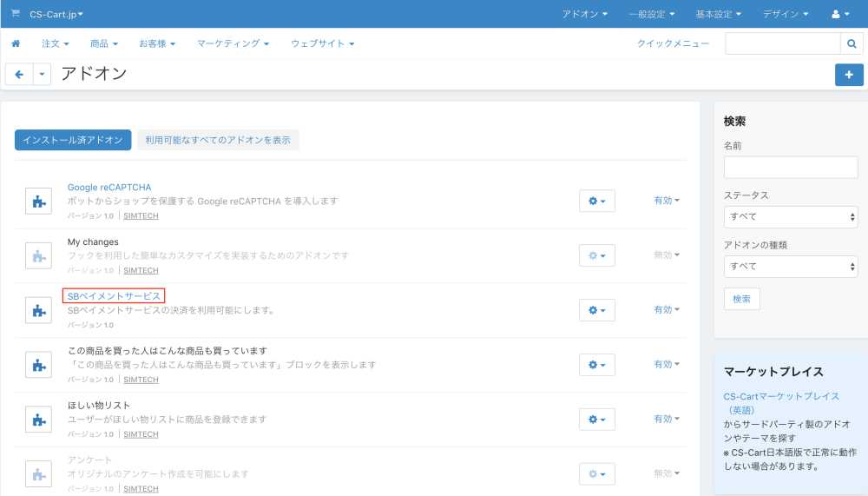Go to the home dashboard icon
This screenshot has height=496, width=868.
pyautogui.click(x=16, y=43)
